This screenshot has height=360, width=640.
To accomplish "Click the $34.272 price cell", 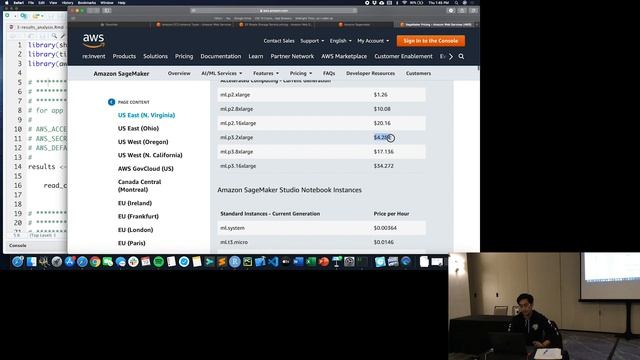I will pos(384,166).
